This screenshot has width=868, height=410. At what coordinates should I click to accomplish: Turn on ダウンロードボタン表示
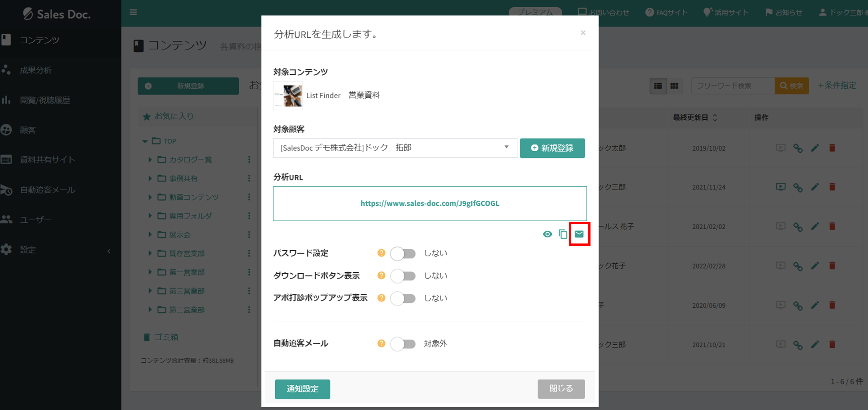click(x=403, y=276)
